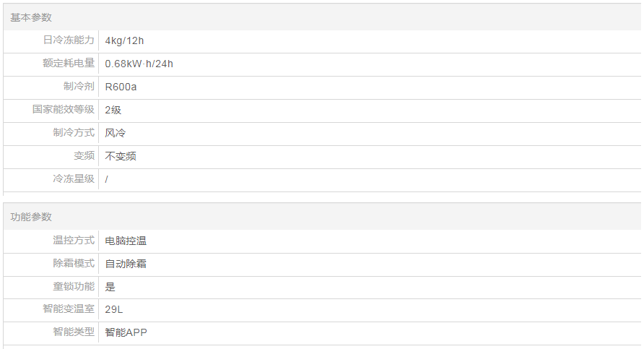Screen dimensions: 644x349
Task: Click the 不变频 value
Action: tap(121, 157)
